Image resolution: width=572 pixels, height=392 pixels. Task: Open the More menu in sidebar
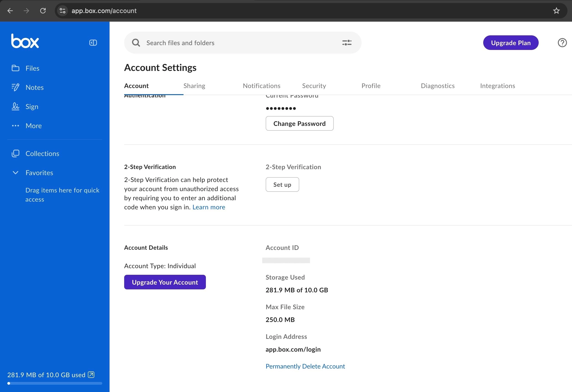[x=34, y=126]
